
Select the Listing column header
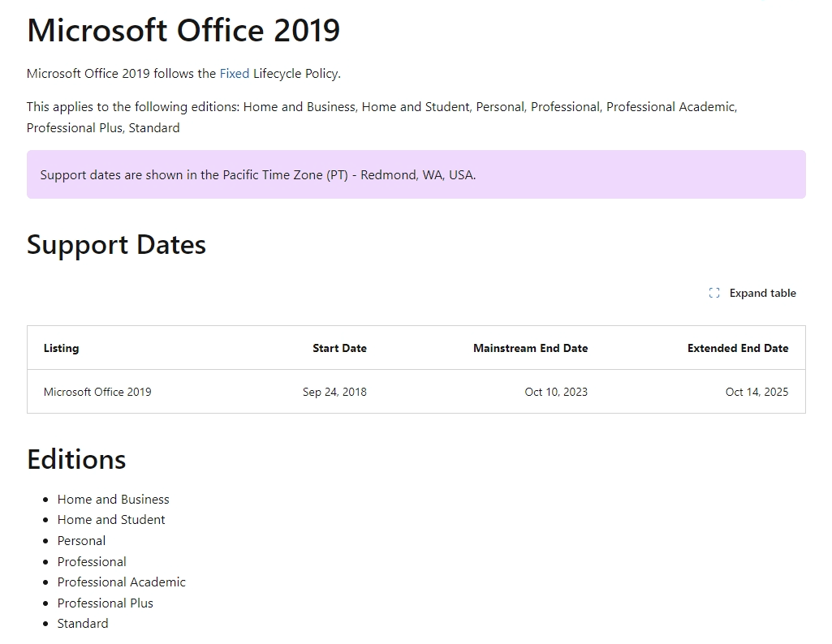(x=61, y=348)
